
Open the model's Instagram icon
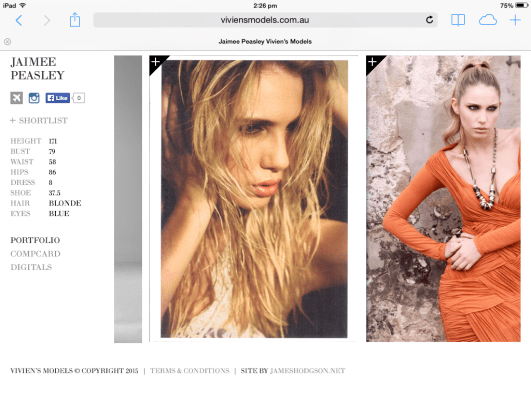34,98
